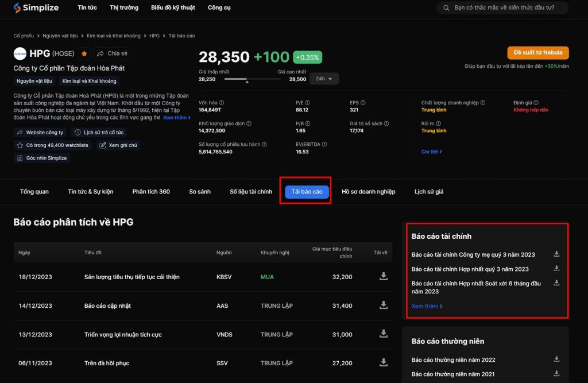Click the Chia sẻ share button
The height and width of the screenshot is (383, 588).
pos(112,53)
